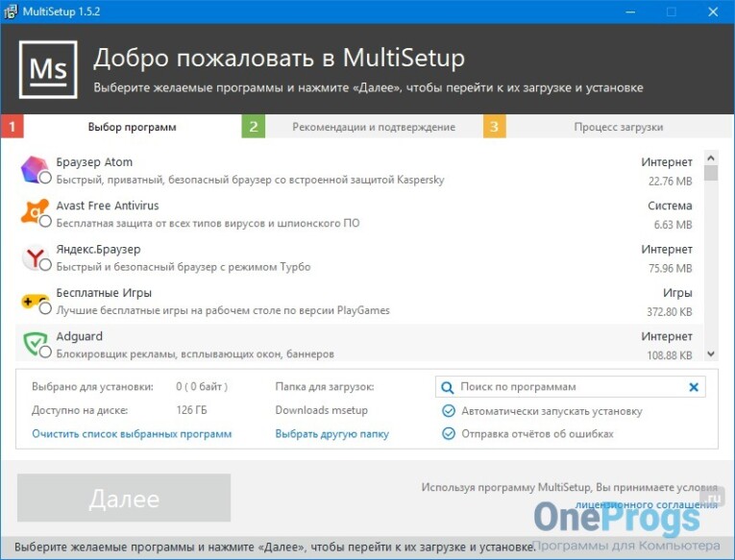This screenshot has width=735, height=560.
Task: Click the MultiSetup Ms logo
Action: tap(48, 69)
